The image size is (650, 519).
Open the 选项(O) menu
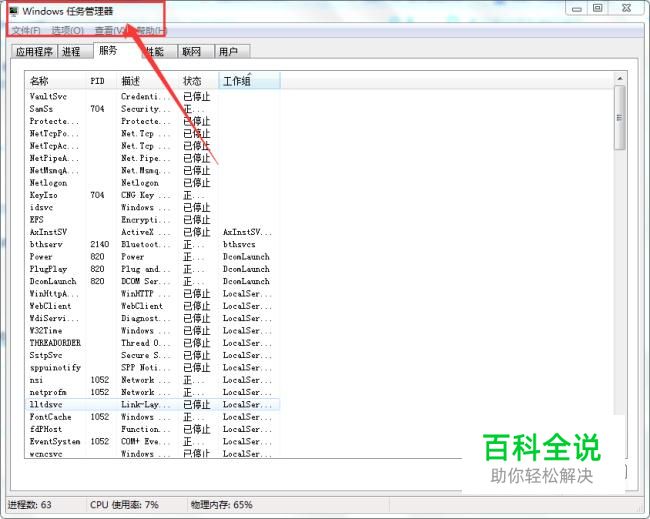tap(68, 30)
